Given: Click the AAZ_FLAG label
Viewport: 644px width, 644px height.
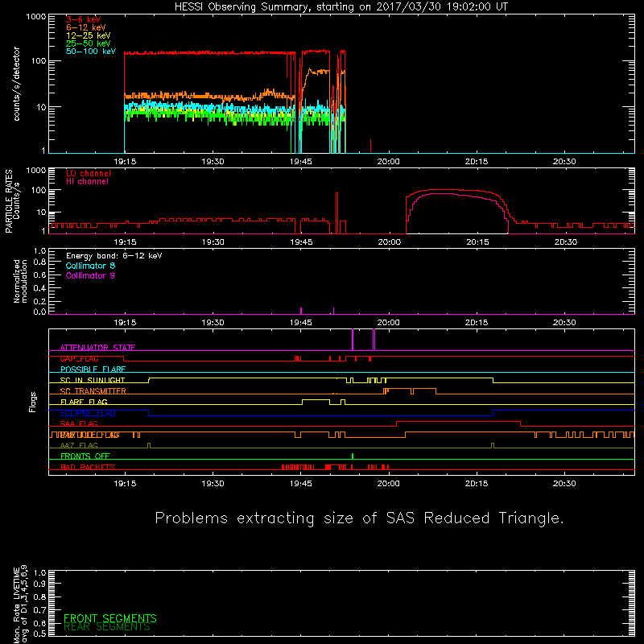Looking at the screenshot, I should (x=79, y=446).
